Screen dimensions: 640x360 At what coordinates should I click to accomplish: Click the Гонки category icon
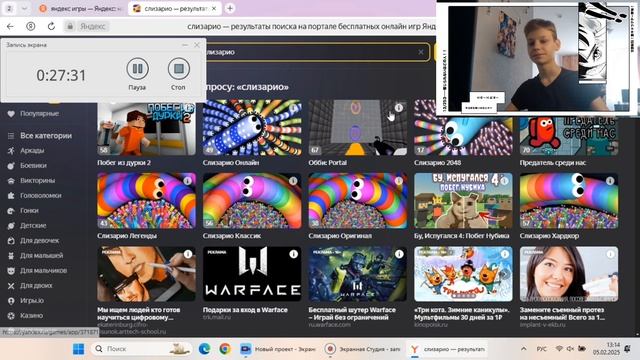point(11,211)
